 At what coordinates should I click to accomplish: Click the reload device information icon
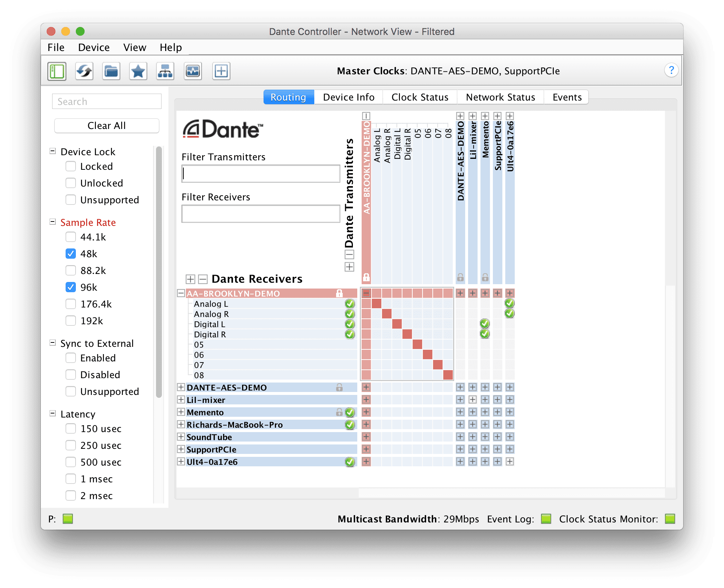(84, 71)
